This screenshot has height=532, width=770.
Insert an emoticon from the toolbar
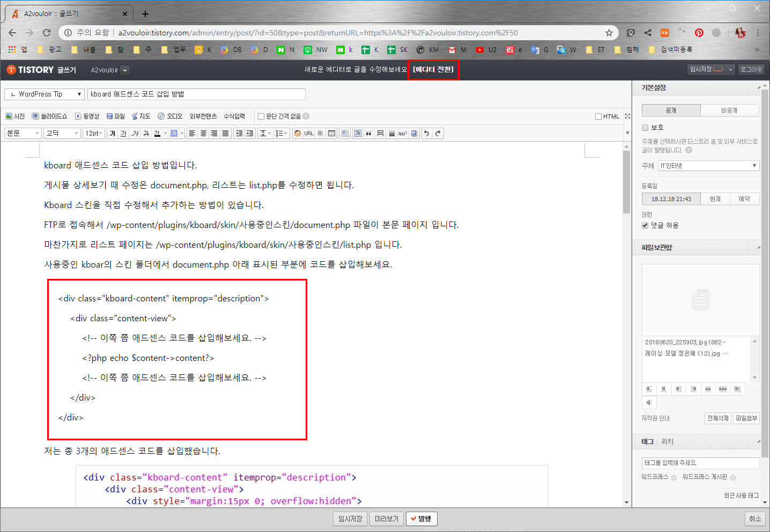[x=298, y=134]
